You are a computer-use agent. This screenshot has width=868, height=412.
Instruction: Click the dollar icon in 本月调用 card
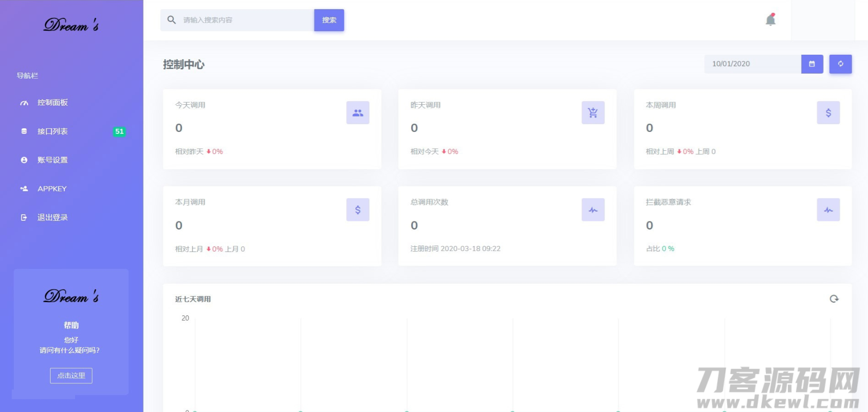pyautogui.click(x=357, y=210)
